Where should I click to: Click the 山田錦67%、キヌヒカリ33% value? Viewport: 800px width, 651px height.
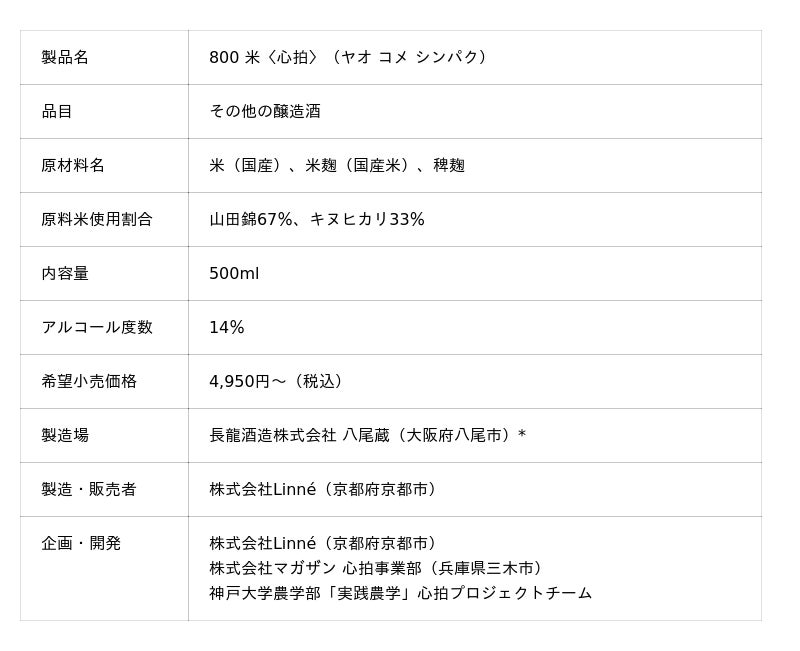(317, 219)
